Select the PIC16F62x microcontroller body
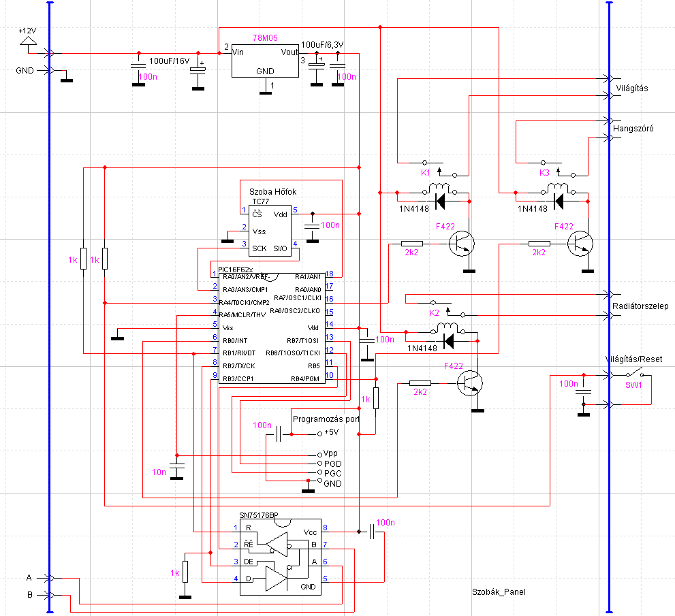The height and width of the screenshot is (616, 675). (x=272, y=328)
